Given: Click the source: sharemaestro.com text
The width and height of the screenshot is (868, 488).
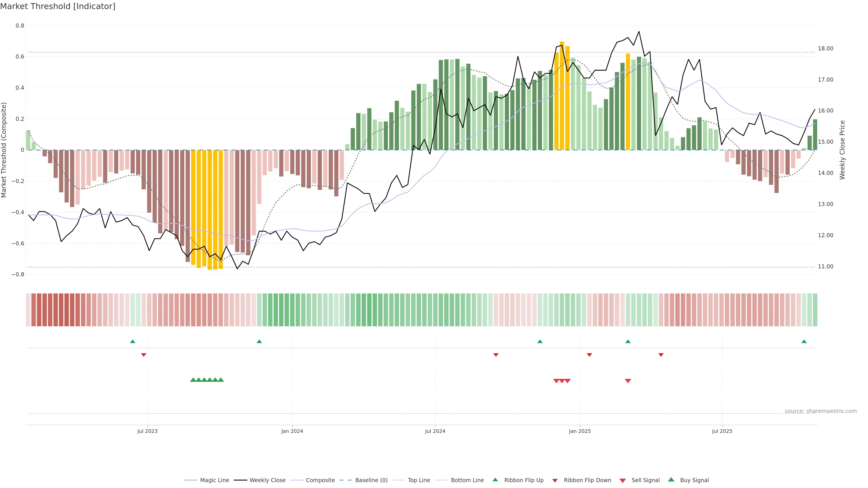Looking at the screenshot, I should click(821, 411).
